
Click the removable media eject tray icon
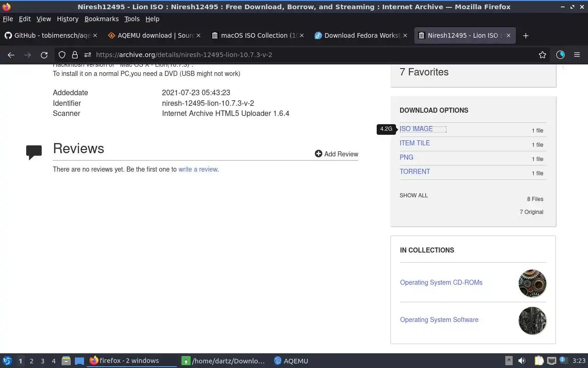pyautogui.click(x=509, y=361)
